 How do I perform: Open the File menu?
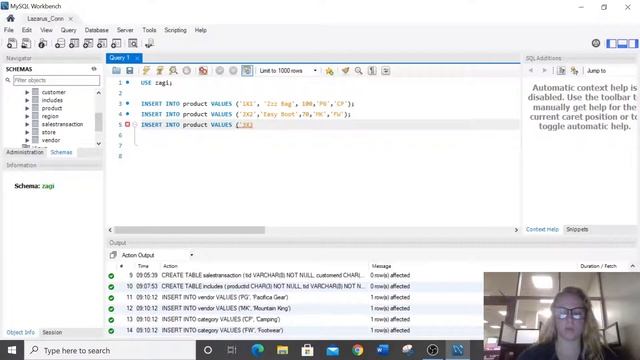[x=9, y=30]
